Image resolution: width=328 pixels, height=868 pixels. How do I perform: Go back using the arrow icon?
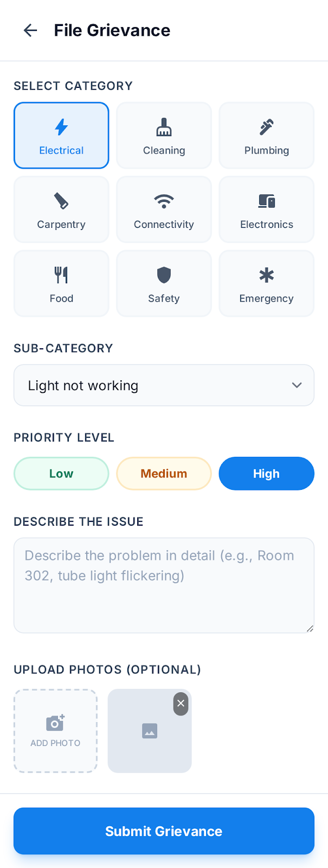point(30,30)
